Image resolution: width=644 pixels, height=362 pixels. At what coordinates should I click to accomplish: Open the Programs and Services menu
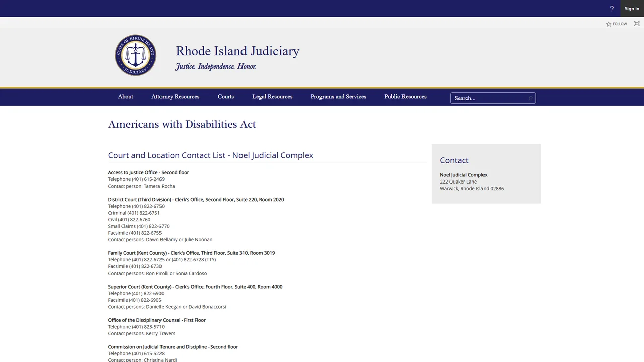[x=339, y=97]
